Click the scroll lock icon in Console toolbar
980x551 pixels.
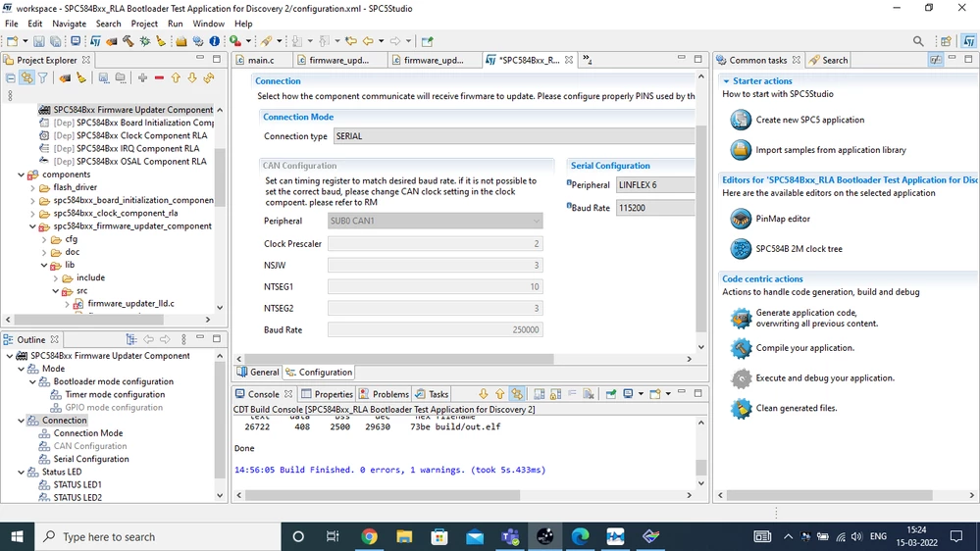pos(555,394)
